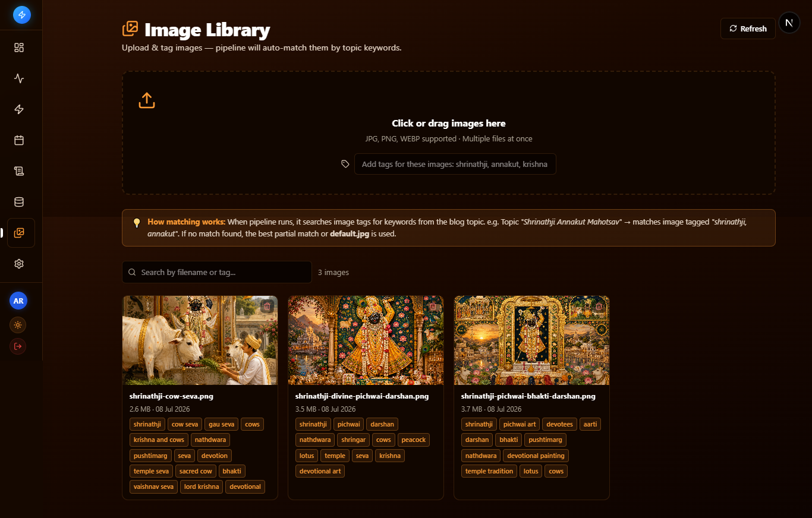Click the 'temple tradition' tag
Screen dimensions: 812x518
[x=489, y=471]
